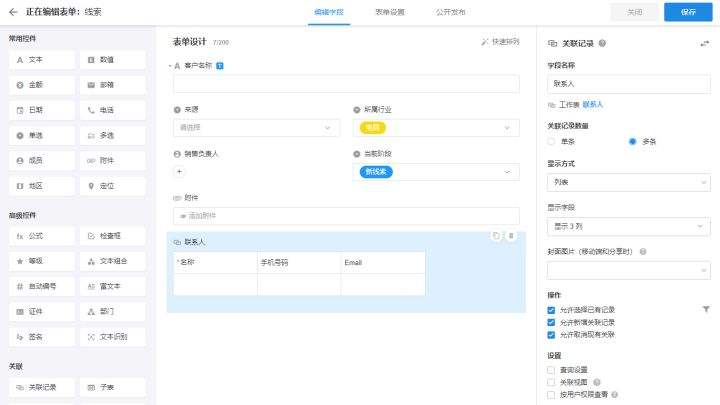
Task: Open the 联系人 worksheet link
Action: [592, 105]
